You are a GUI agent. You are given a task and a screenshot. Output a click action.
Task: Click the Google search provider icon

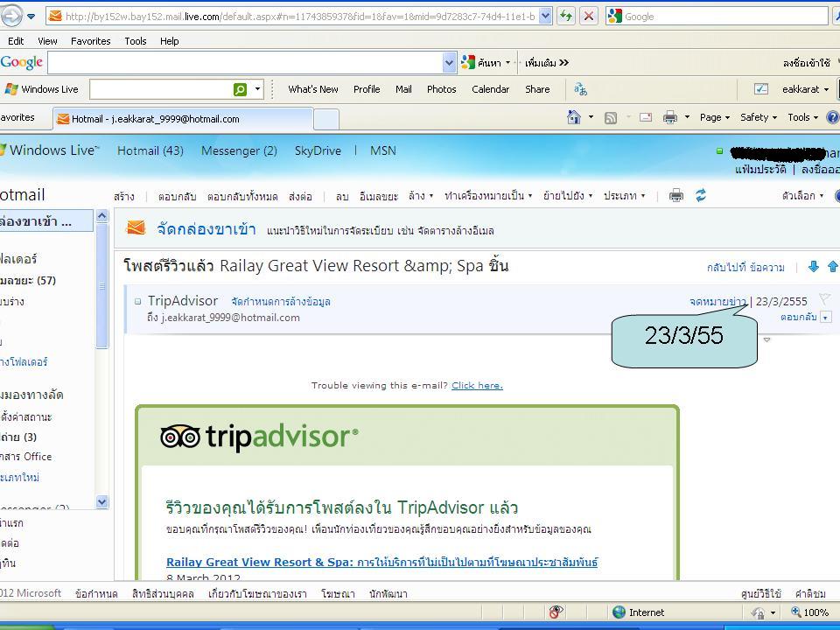point(614,16)
